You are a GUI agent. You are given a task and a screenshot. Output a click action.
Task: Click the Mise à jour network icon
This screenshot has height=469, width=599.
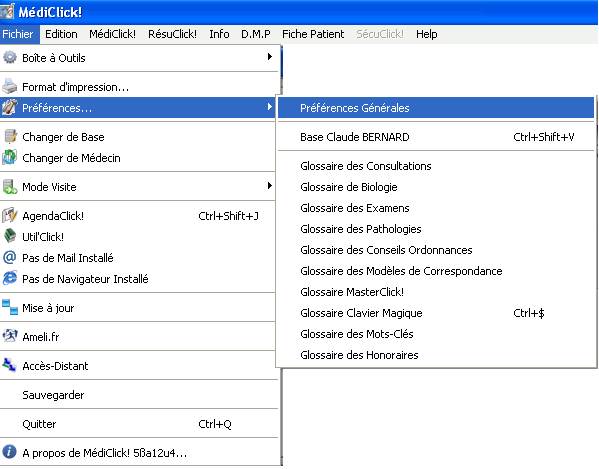pos(10,307)
